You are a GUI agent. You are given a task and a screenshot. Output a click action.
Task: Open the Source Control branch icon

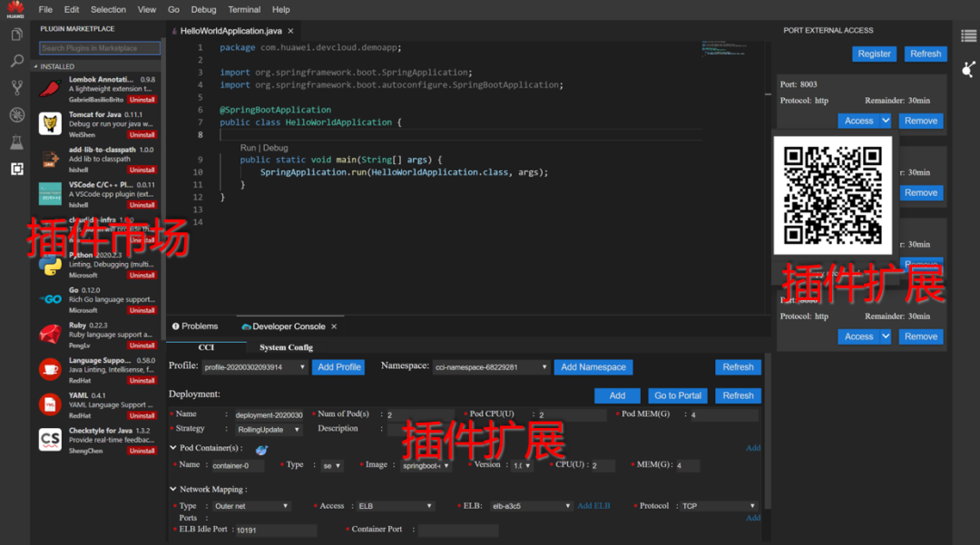point(16,88)
